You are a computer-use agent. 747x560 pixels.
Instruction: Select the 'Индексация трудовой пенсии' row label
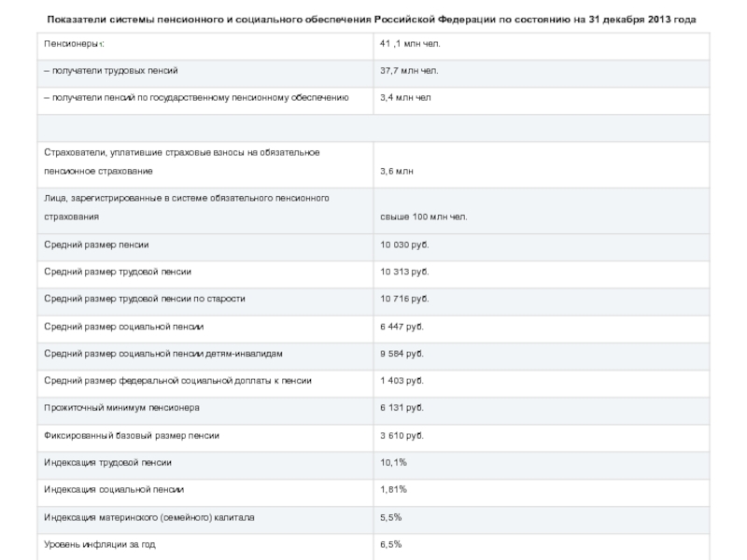coord(108,462)
